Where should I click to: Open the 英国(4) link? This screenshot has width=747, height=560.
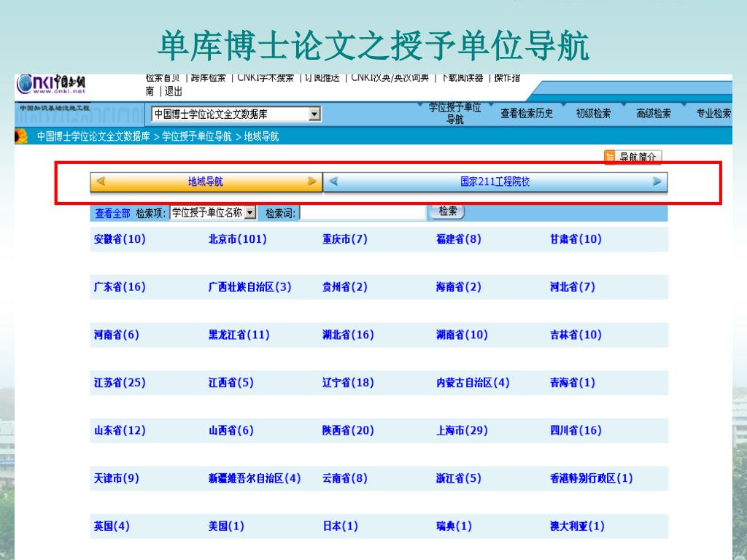click(x=112, y=526)
